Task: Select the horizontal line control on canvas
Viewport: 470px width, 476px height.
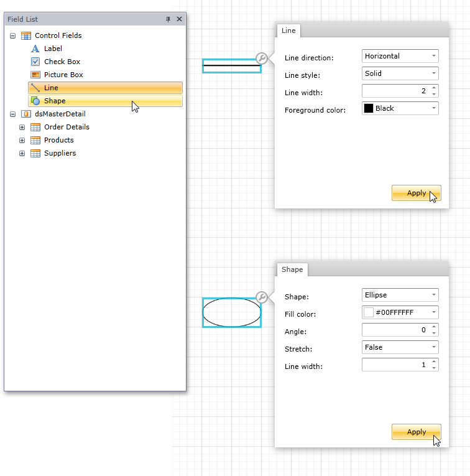Action: pos(232,66)
